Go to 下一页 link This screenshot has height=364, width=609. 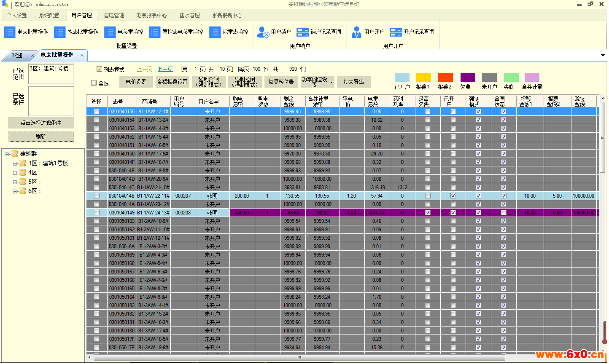click(165, 69)
